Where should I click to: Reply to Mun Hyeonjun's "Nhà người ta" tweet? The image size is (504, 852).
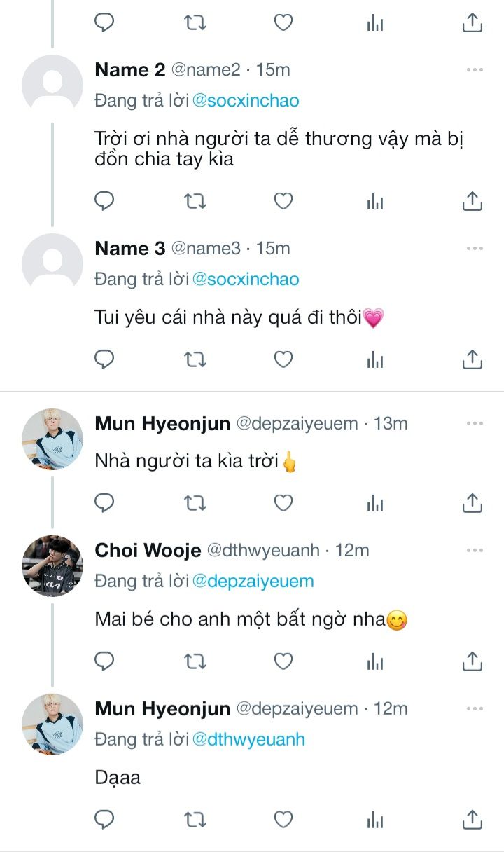coord(104,502)
